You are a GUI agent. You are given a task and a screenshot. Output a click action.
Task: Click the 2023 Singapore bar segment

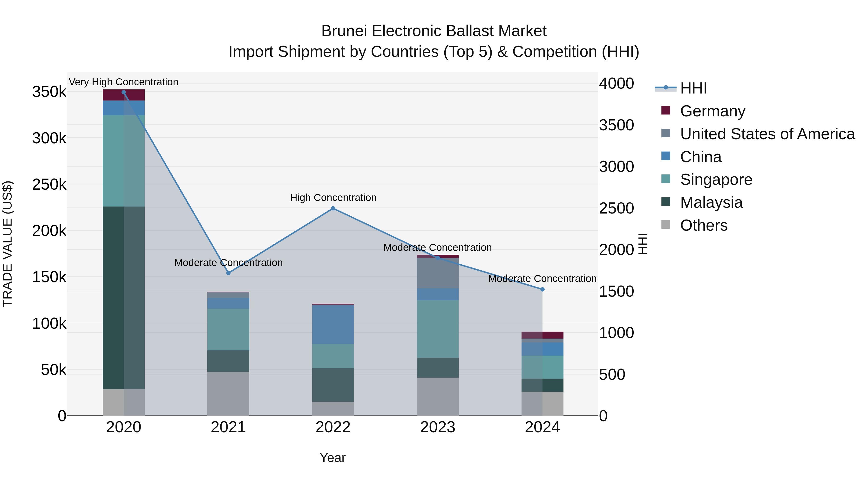438,329
